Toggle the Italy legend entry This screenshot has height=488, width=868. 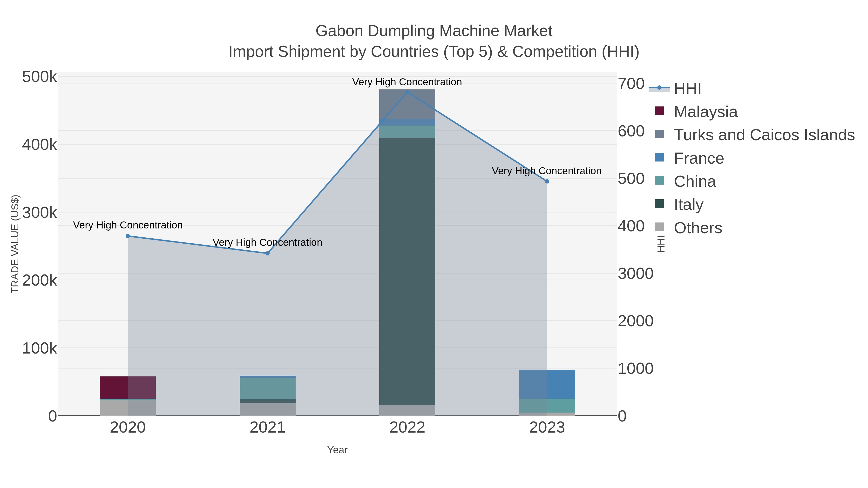coord(679,204)
